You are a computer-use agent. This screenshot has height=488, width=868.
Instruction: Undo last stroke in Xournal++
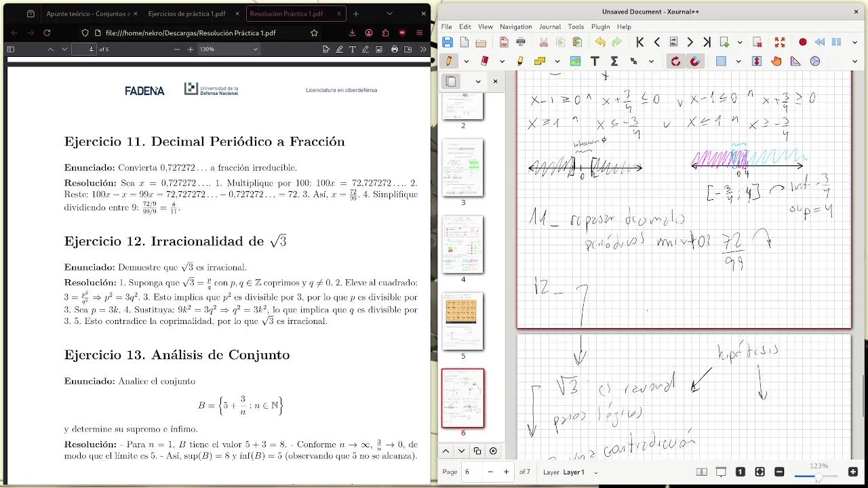pyautogui.click(x=600, y=42)
